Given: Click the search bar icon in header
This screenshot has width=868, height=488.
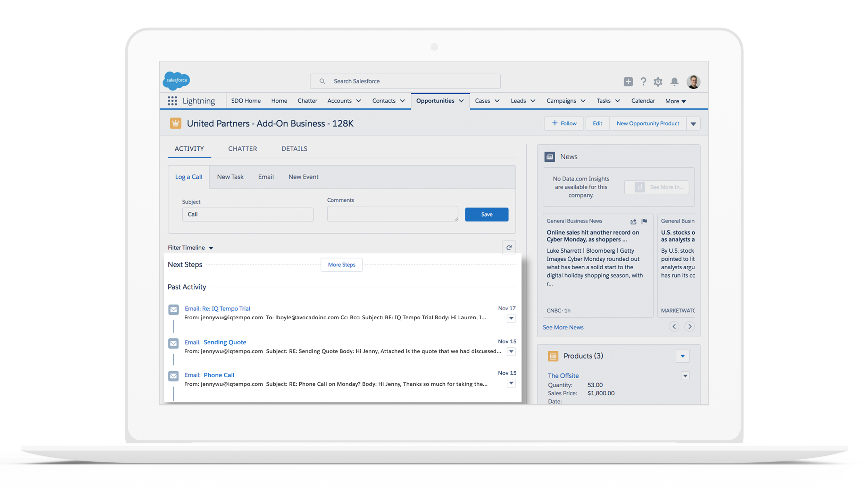Looking at the screenshot, I should tap(322, 81).
